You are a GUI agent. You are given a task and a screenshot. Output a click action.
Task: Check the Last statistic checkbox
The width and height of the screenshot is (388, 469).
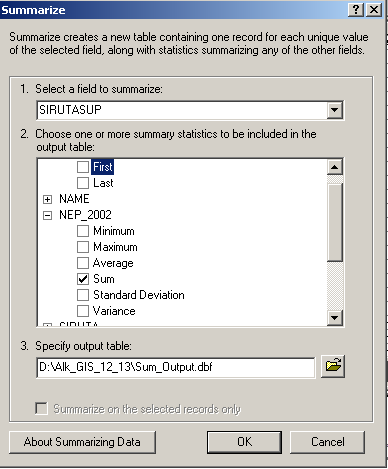point(83,183)
